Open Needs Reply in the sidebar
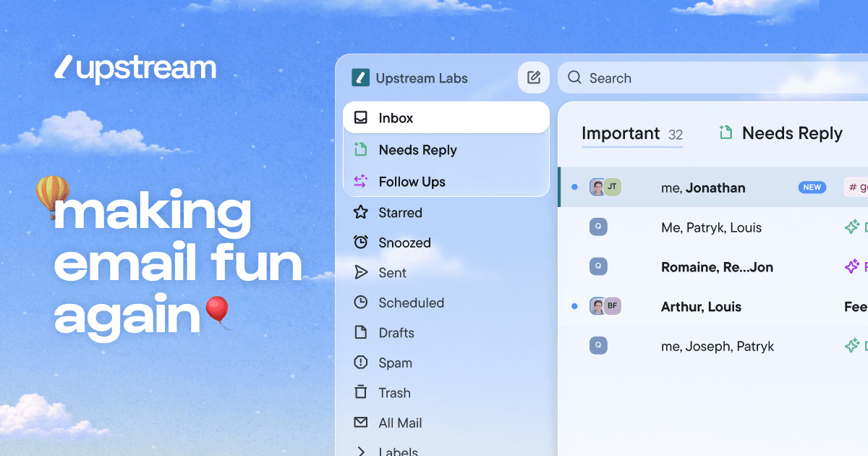The height and width of the screenshot is (456, 868). point(446,150)
